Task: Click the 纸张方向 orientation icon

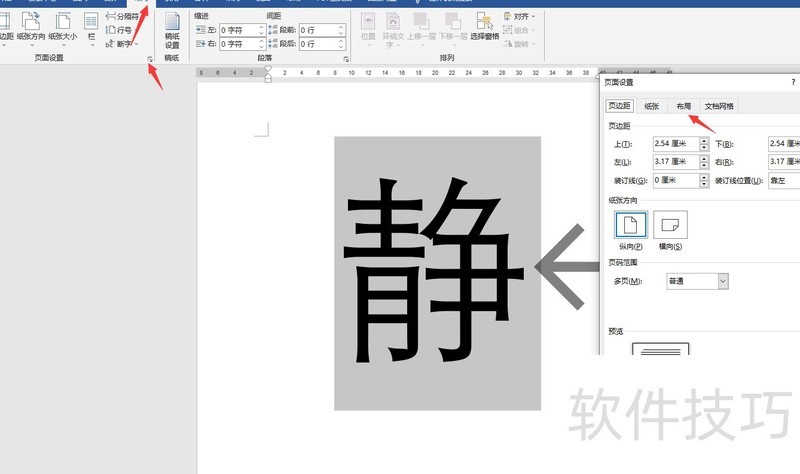Action: pyautogui.click(x=31, y=24)
